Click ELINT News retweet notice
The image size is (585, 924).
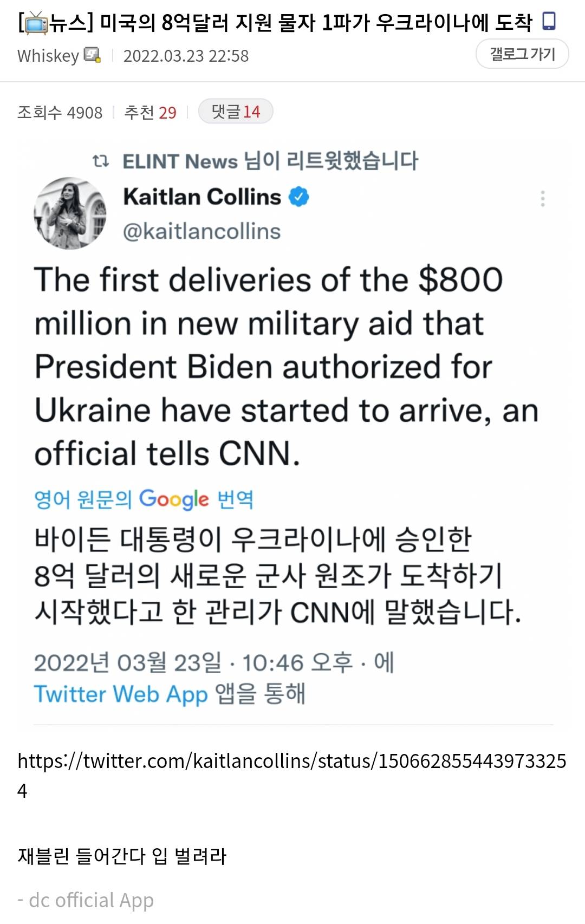270,161
